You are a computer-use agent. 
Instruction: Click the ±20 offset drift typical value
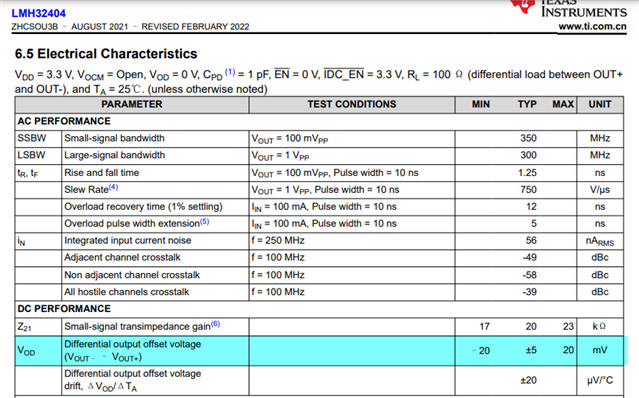(x=529, y=380)
